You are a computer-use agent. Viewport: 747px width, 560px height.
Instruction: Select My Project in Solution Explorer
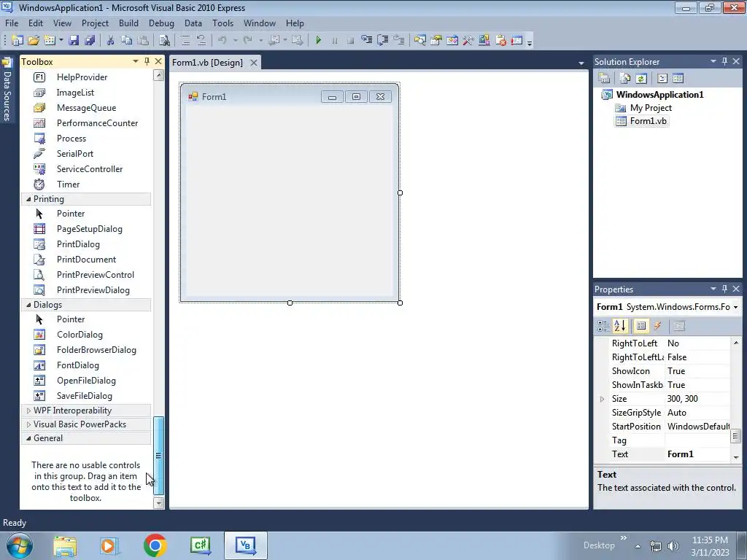coord(651,108)
